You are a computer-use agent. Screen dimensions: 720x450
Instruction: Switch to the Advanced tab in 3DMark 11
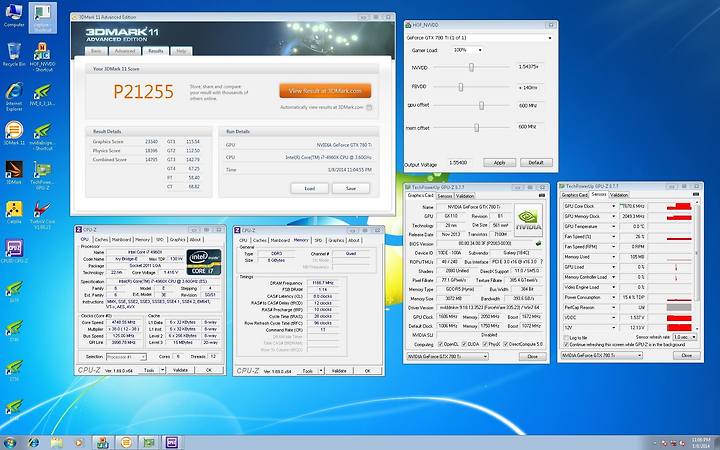tap(124, 51)
